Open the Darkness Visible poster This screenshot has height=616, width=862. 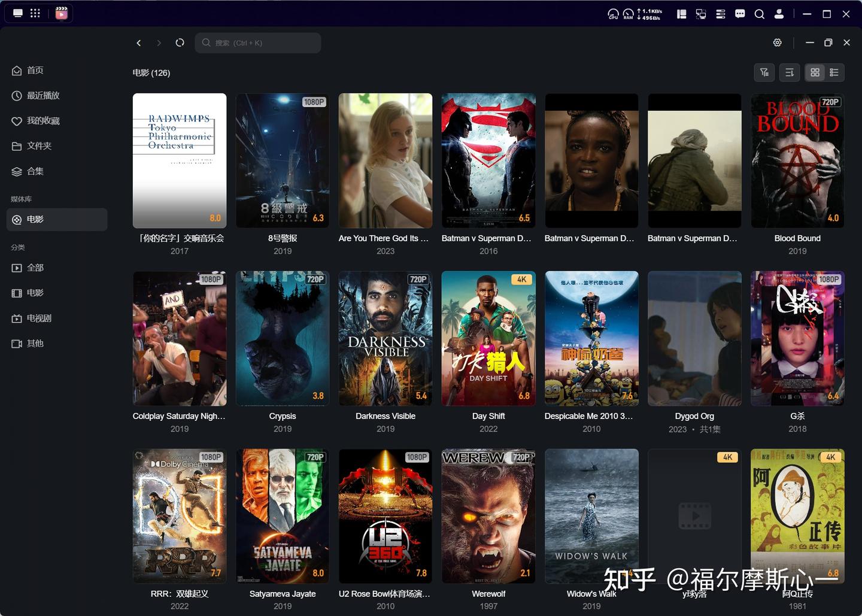(x=386, y=338)
